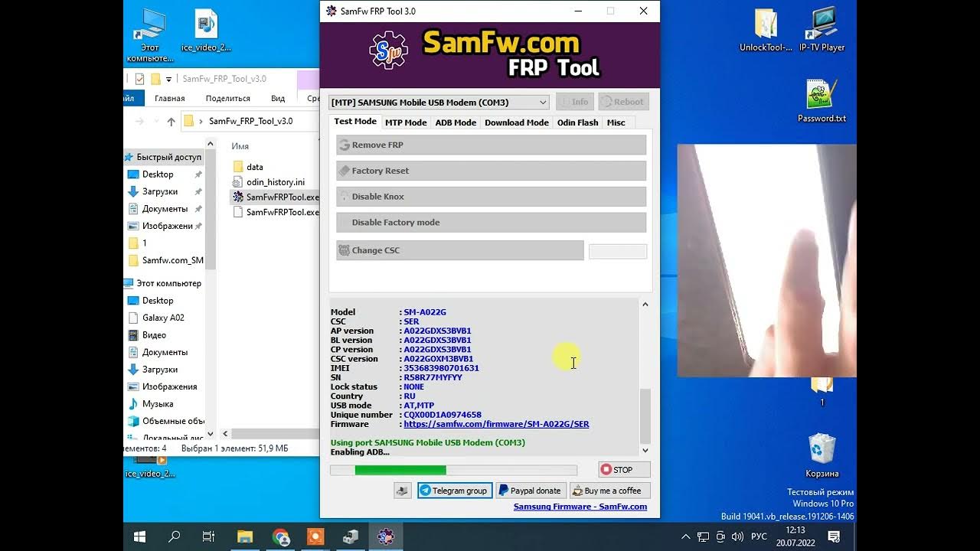Open the Windows Start menu
This screenshot has height=551, width=980.
click(x=140, y=536)
